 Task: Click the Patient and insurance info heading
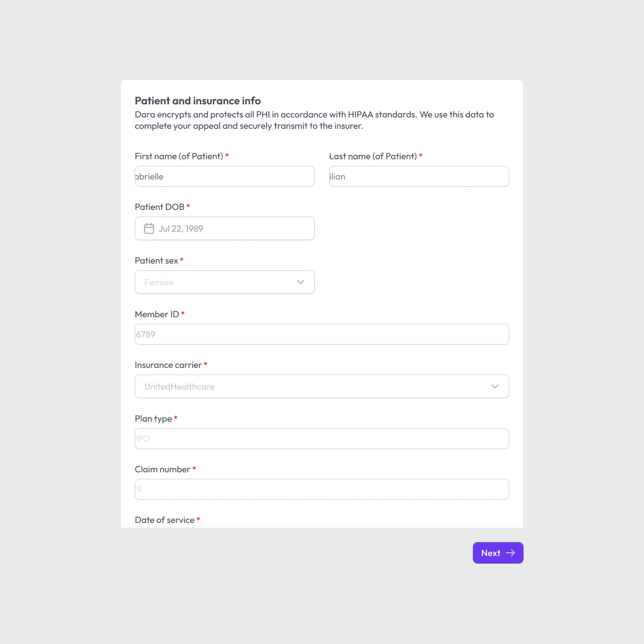[198, 101]
